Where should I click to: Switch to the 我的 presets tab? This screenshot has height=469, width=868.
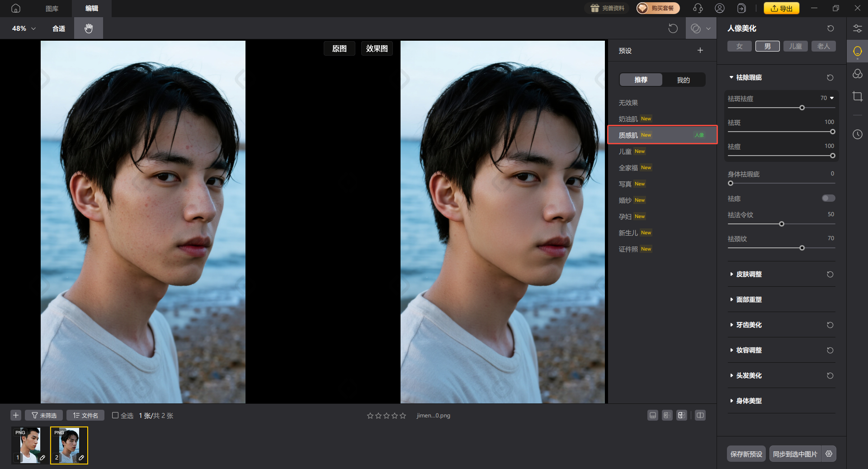pos(683,80)
